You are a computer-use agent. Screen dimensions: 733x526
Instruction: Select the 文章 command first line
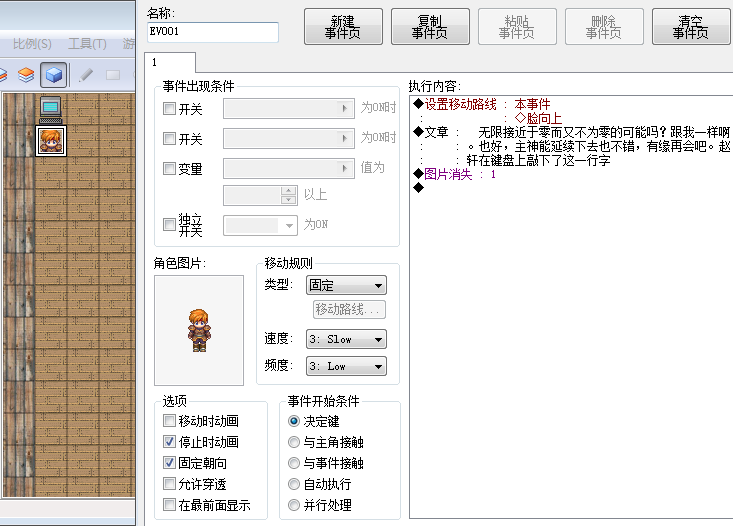(571, 132)
